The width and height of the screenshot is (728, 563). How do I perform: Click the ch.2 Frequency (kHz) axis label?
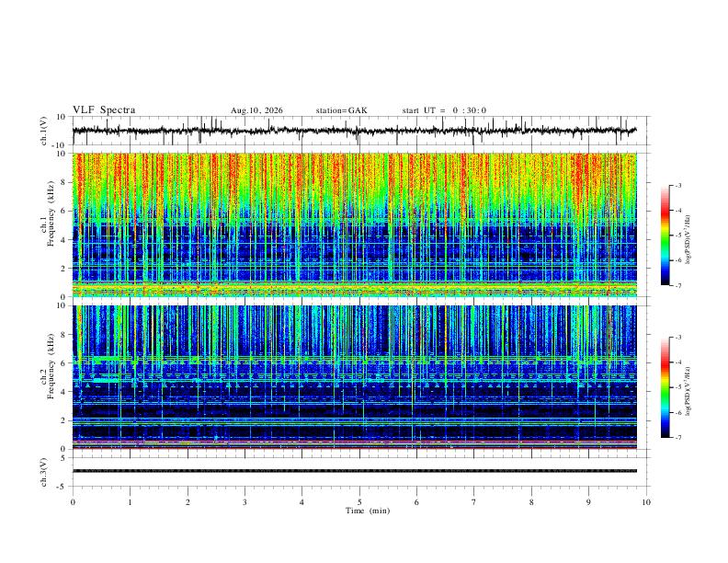[x=48, y=365]
